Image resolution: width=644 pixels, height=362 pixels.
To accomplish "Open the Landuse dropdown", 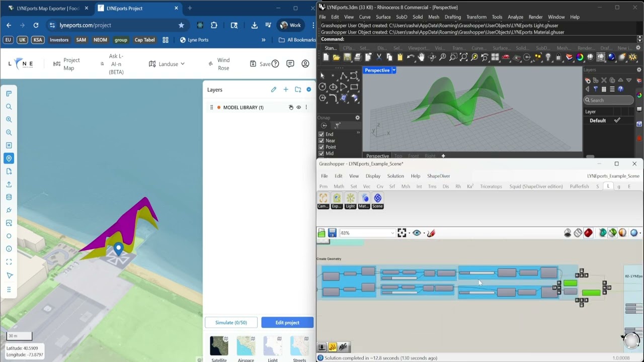I will 167,64.
